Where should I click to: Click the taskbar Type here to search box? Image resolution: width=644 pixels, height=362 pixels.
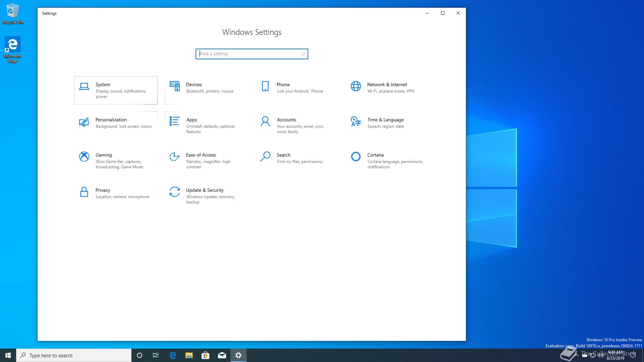click(x=74, y=355)
